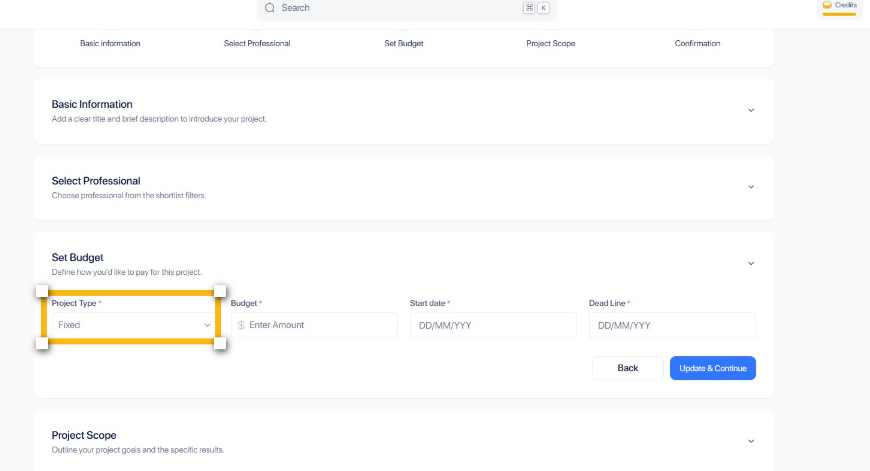Click the magnifier icon in search bar

coord(270,8)
